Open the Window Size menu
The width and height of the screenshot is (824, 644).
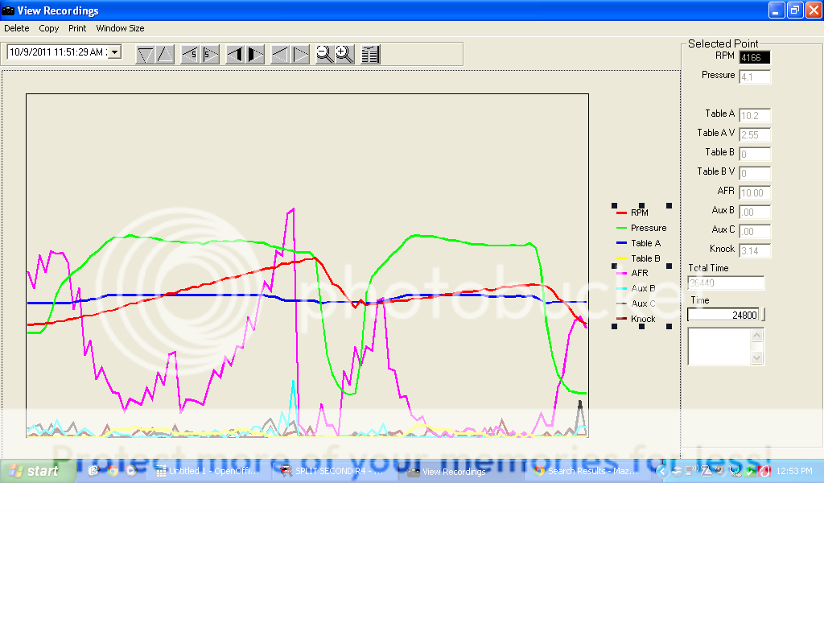120,28
